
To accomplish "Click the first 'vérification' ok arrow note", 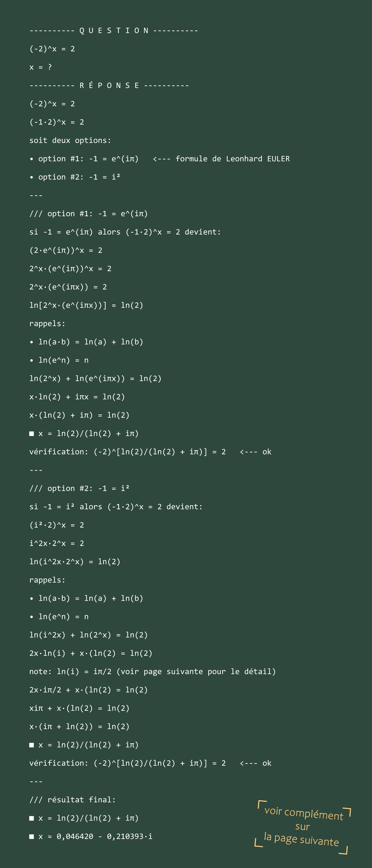I will click(x=255, y=452).
